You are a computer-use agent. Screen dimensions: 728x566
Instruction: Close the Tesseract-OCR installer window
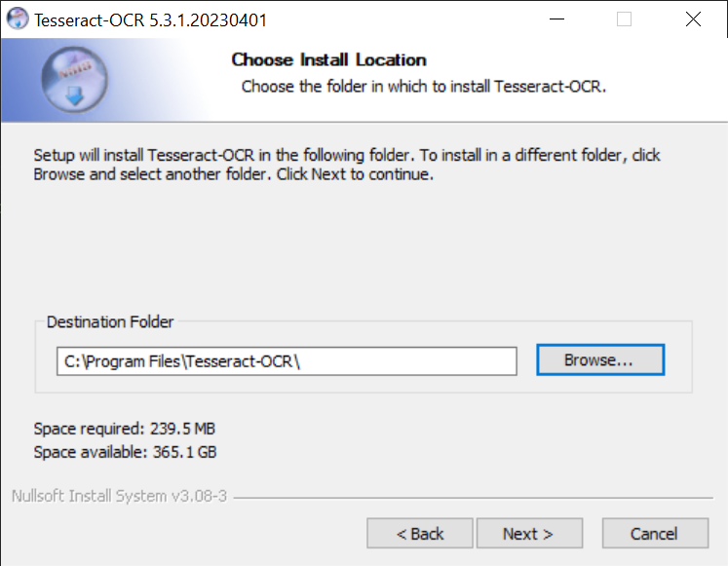tap(693, 19)
